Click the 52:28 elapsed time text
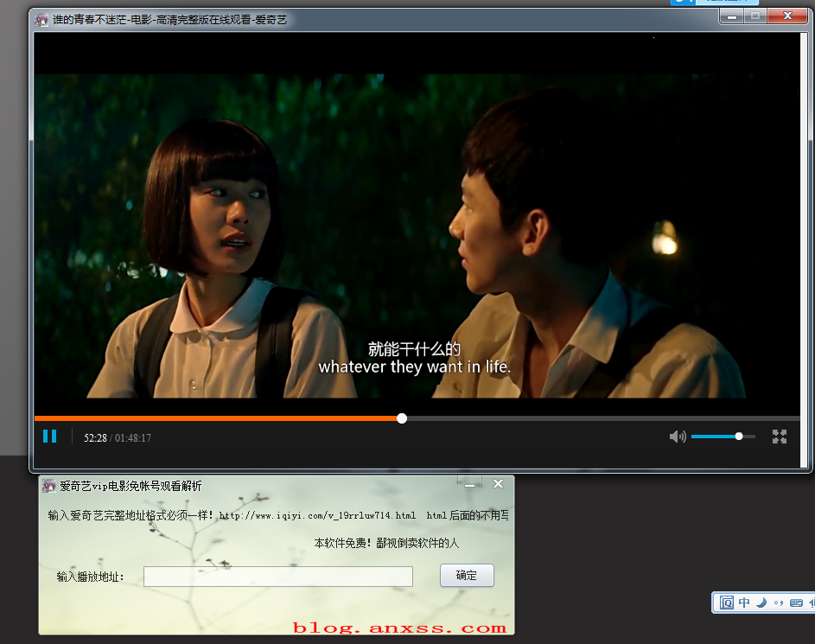 click(95, 438)
